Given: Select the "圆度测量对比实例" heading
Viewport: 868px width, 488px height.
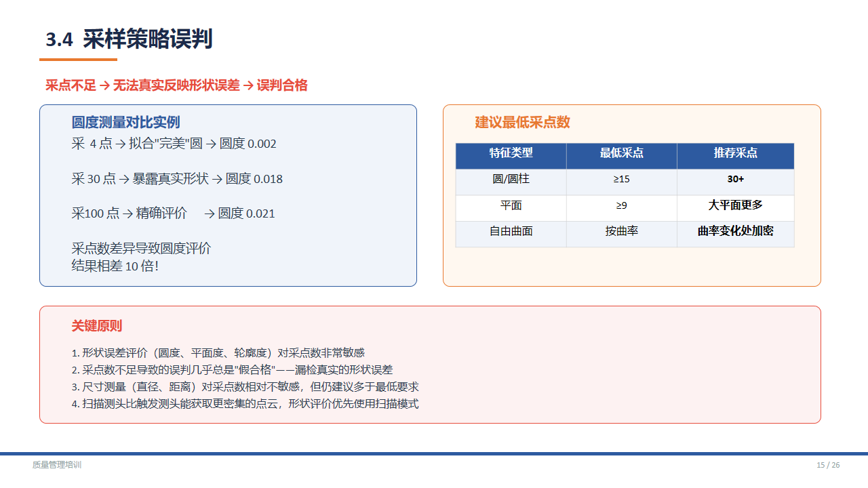Looking at the screenshot, I should click(x=125, y=123).
